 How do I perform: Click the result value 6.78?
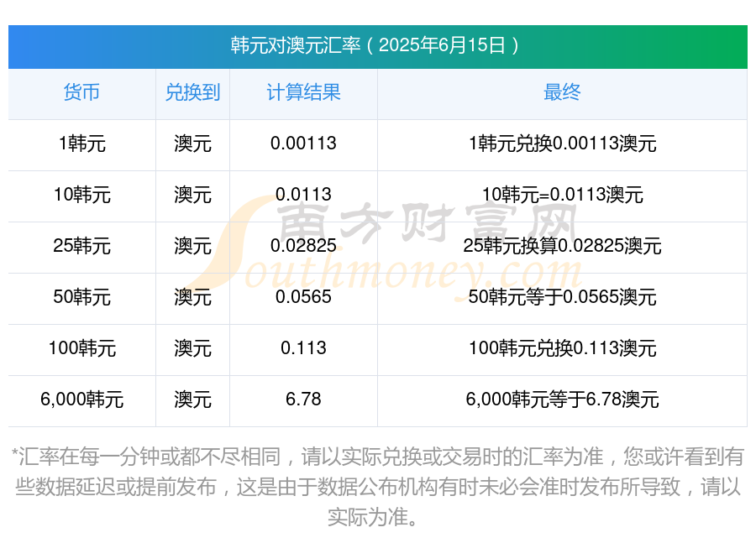pyautogui.click(x=303, y=399)
